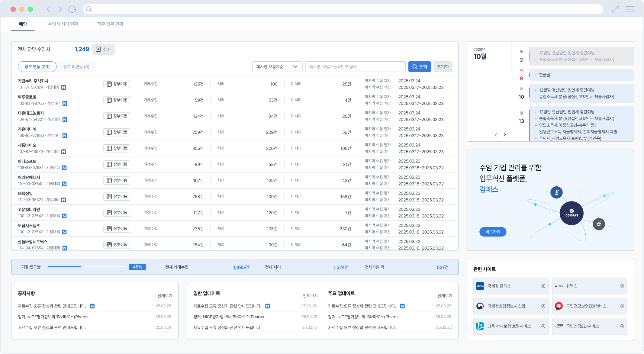The image size is (644, 354).
Task: Click the 장부이동 button for 태백정밀
Action: point(117,196)
